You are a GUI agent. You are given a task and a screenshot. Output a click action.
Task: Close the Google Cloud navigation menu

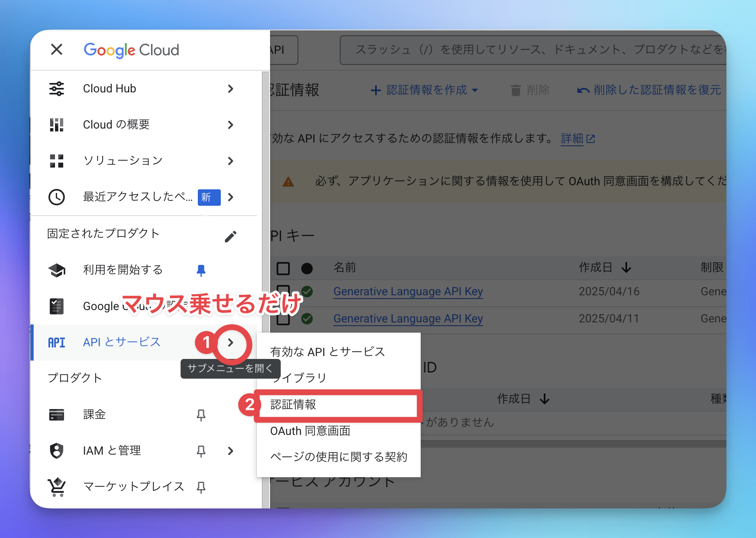57,50
